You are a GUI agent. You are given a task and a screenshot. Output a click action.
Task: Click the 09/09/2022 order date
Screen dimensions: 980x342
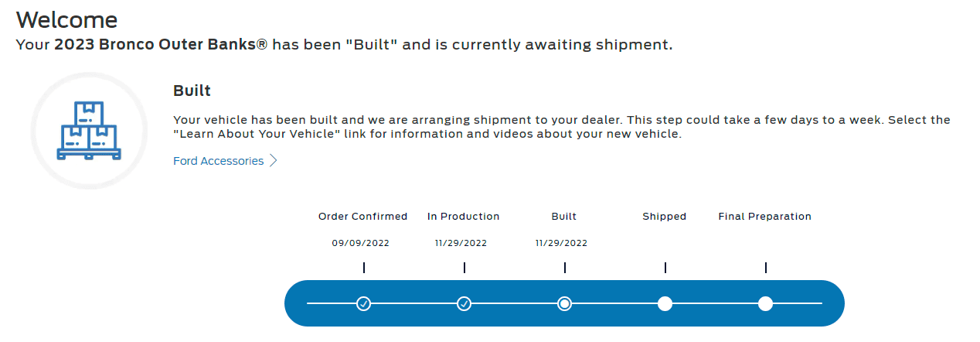[361, 243]
